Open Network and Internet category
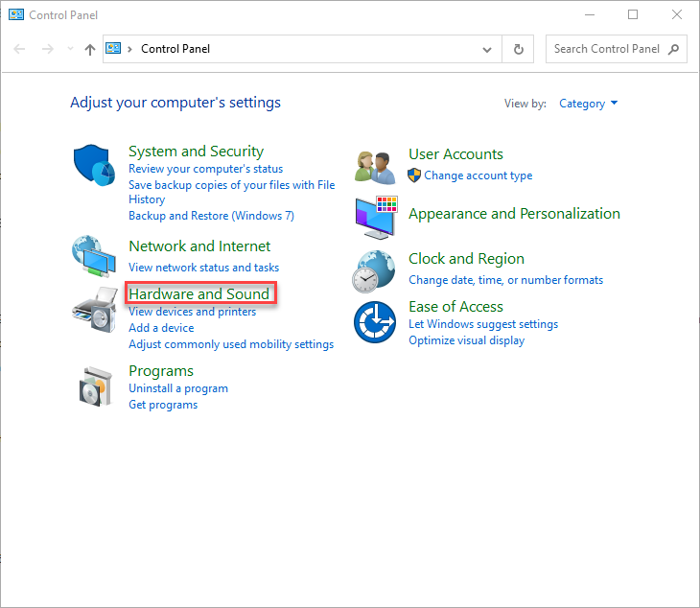700x608 pixels. 199,246
